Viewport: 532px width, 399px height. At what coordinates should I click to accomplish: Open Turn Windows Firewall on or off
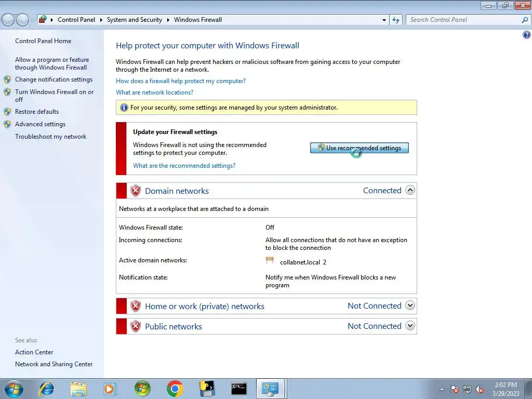click(x=54, y=96)
